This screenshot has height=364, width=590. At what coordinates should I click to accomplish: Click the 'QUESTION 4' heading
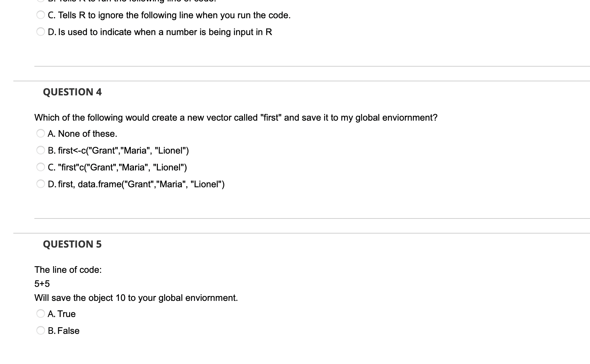point(72,92)
